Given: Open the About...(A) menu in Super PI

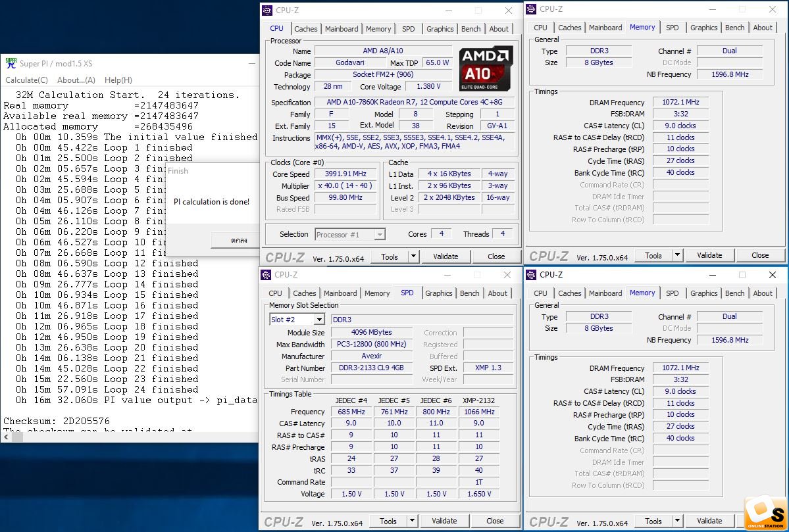Looking at the screenshot, I should tap(76, 80).
